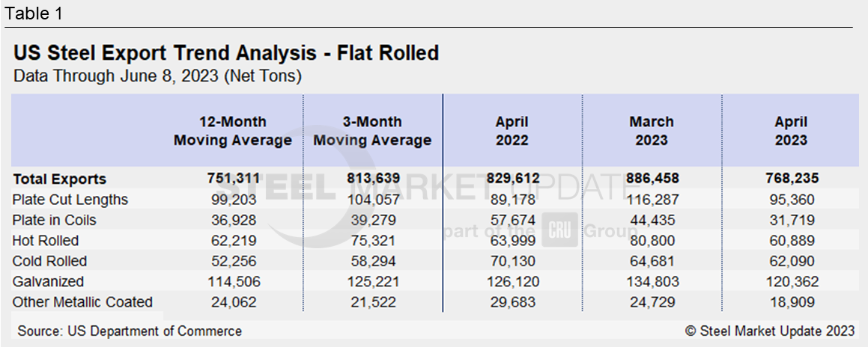Click the April 2022 column header
This screenshot has height=347, width=868.
512,131
